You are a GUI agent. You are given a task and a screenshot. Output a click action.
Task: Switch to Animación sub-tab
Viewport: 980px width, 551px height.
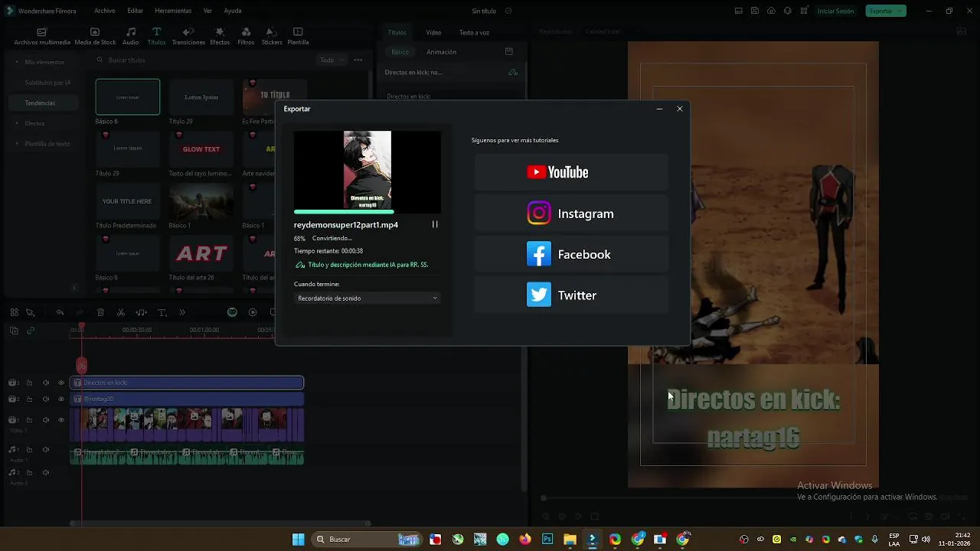(x=441, y=52)
